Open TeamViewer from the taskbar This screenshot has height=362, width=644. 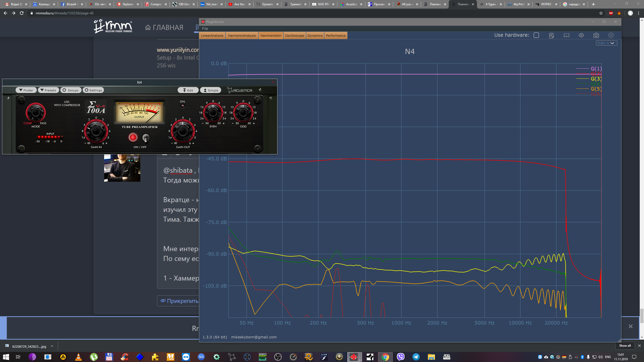(186, 357)
